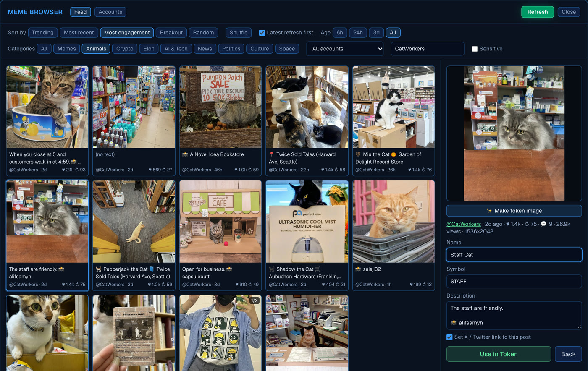The image size is (588, 371).
Task: Select the All category next to Memes
Action: pos(44,49)
